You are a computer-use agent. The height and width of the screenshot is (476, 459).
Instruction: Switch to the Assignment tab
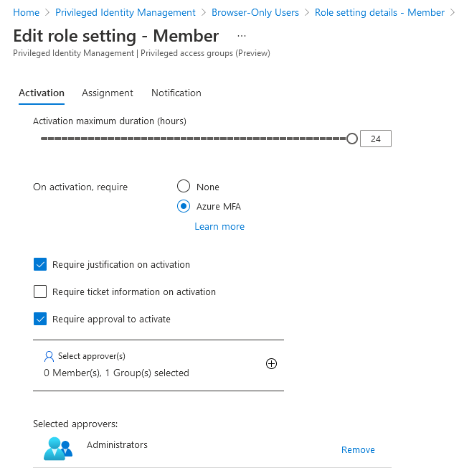tap(108, 93)
